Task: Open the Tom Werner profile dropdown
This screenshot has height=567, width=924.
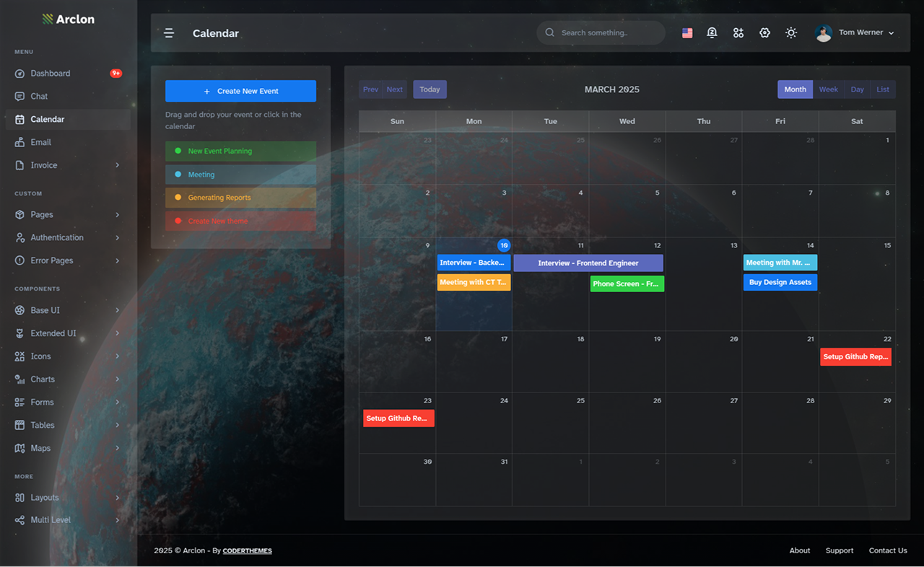Action: click(855, 33)
